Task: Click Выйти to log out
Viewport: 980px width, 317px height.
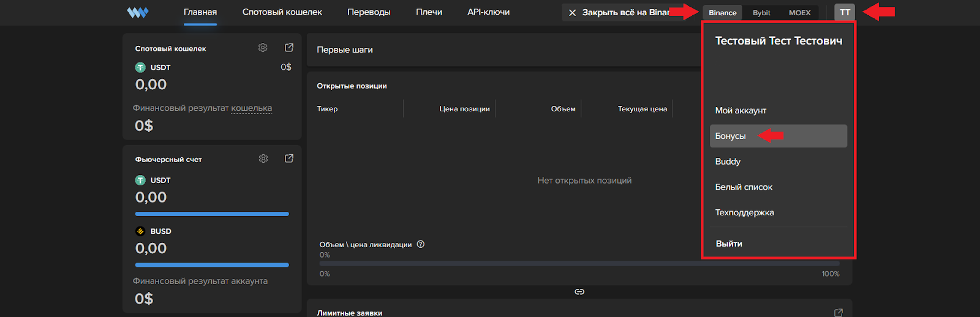Action: coord(729,244)
